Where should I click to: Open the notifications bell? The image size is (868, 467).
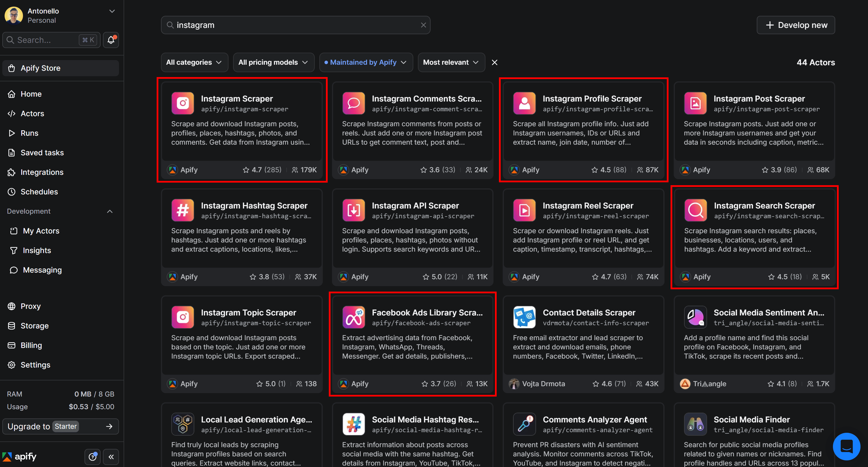[x=111, y=40]
